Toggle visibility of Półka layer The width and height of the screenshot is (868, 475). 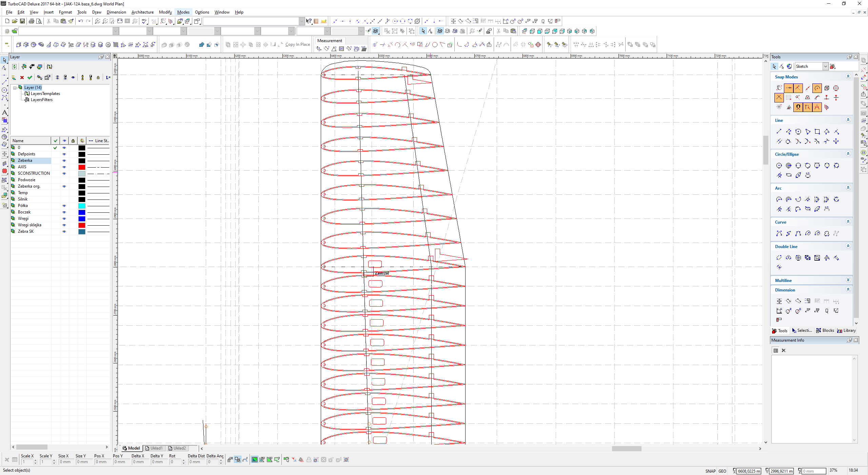[64, 206]
